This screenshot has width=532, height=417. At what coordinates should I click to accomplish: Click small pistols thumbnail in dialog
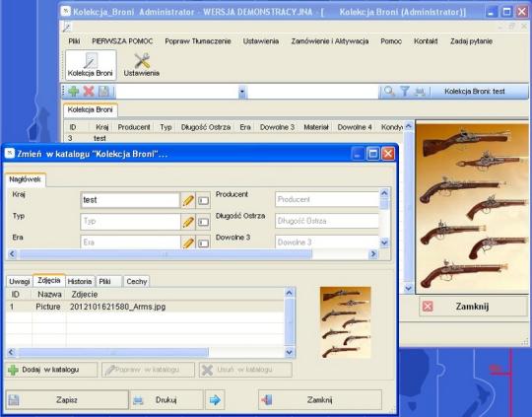[x=346, y=322]
